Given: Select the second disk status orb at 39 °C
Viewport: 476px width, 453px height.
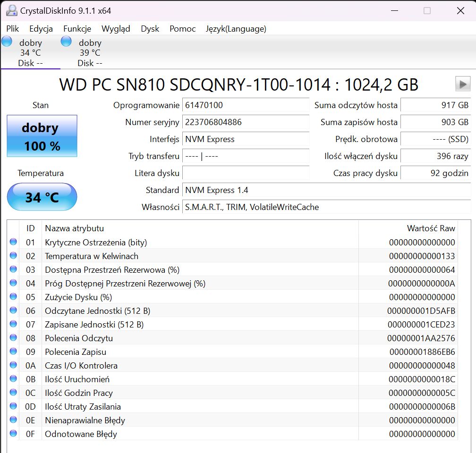Looking at the screenshot, I should [66, 41].
